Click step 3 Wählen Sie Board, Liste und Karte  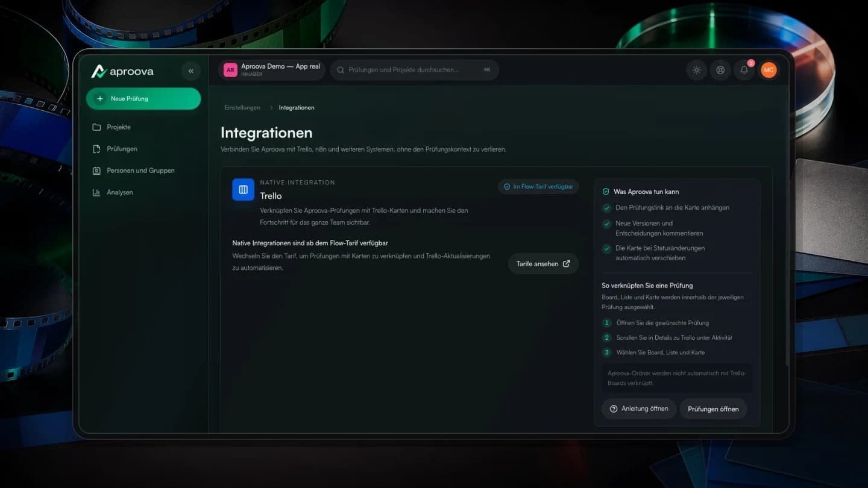click(653, 352)
